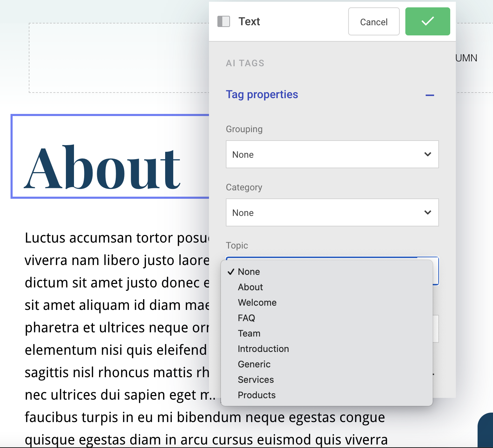Confirm changes with the green checkmark button
The height and width of the screenshot is (448, 493).
427,21
